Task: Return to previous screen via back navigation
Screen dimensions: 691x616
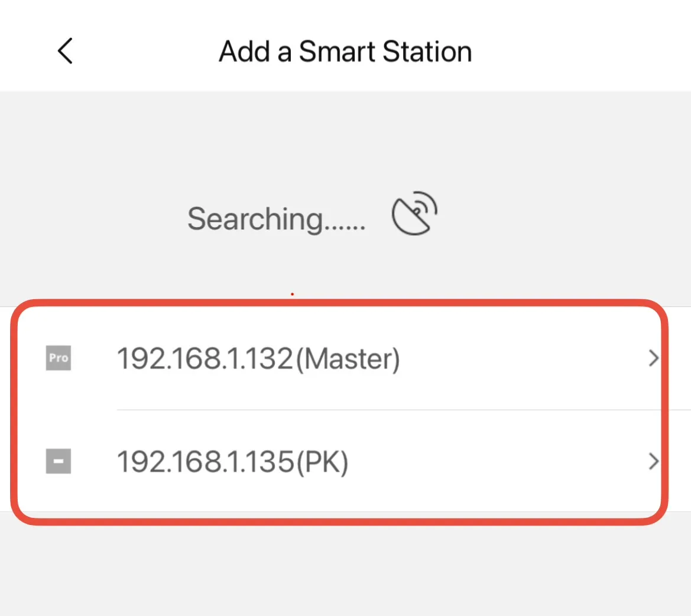Action: click(x=64, y=51)
